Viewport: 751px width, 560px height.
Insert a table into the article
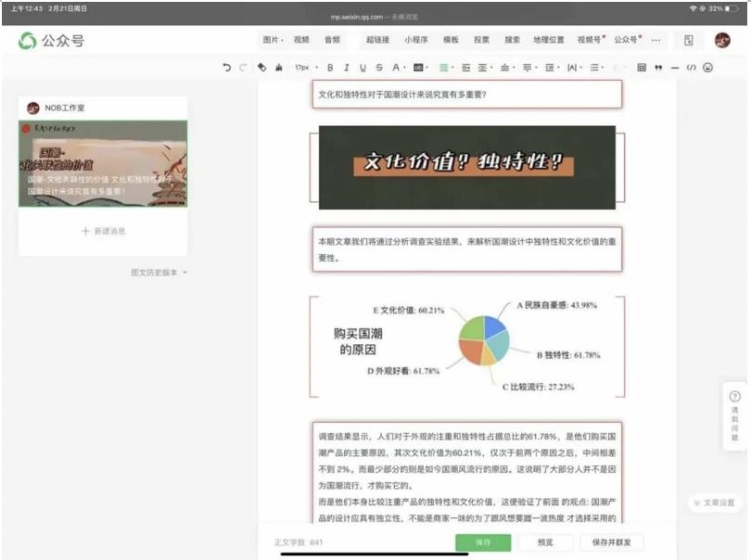pos(642,68)
